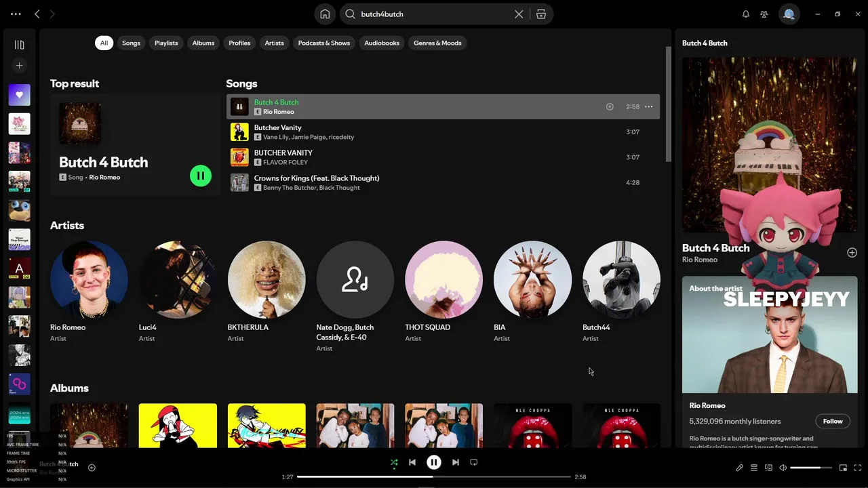
Task: Toggle repeat in the player
Action: [474, 463]
